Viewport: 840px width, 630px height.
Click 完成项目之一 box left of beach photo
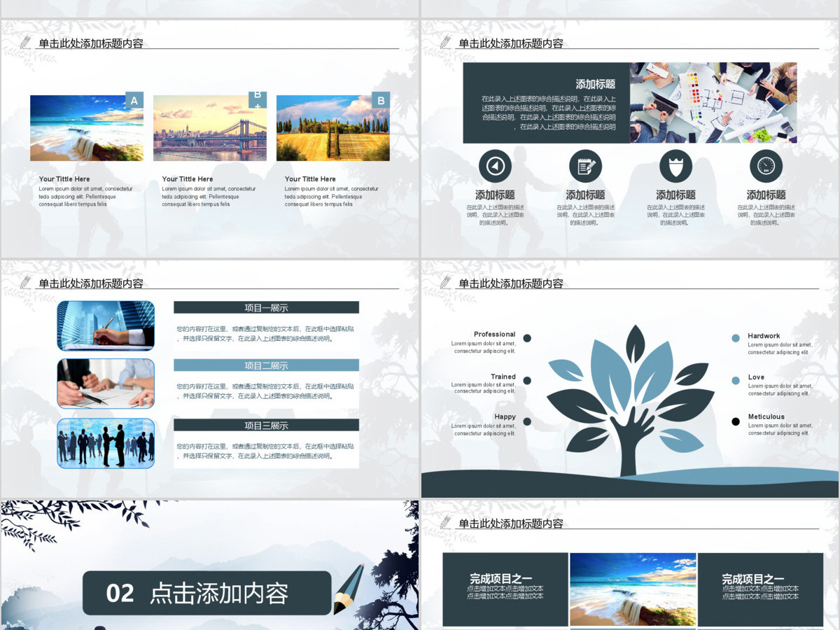[x=505, y=589]
